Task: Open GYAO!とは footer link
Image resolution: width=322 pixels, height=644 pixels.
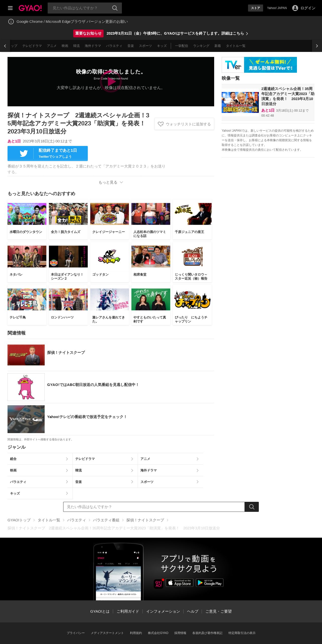Action: click(x=100, y=611)
